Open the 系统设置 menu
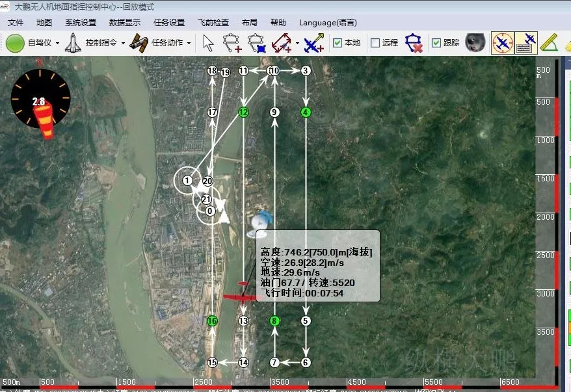Image resolution: width=571 pixels, height=392 pixels. (x=81, y=22)
